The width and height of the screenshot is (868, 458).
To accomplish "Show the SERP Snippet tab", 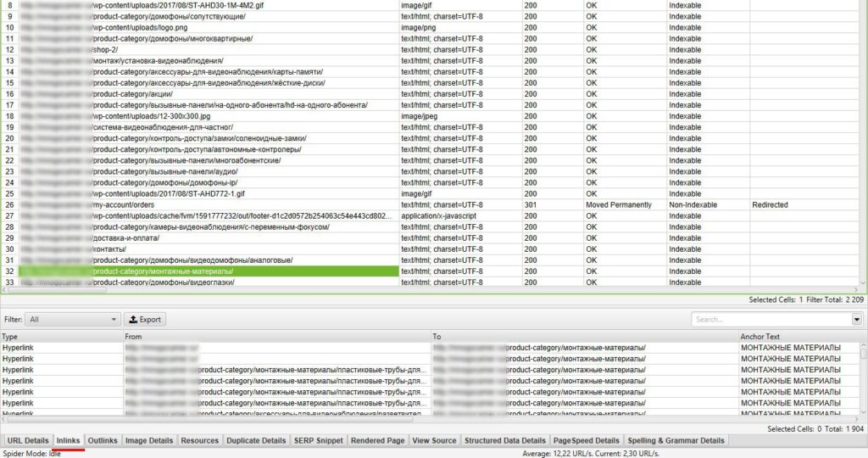I will point(318,440).
